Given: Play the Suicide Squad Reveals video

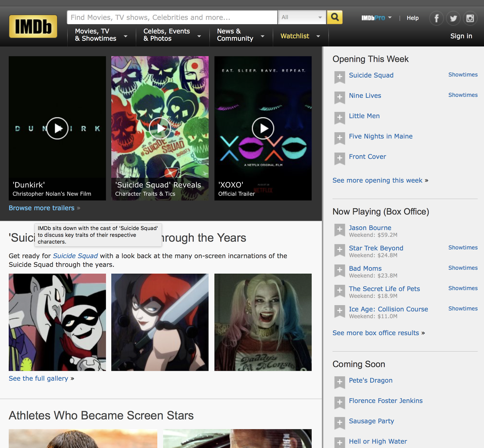Looking at the screenshot, I should pyautogui.click(x=160, y=128).
